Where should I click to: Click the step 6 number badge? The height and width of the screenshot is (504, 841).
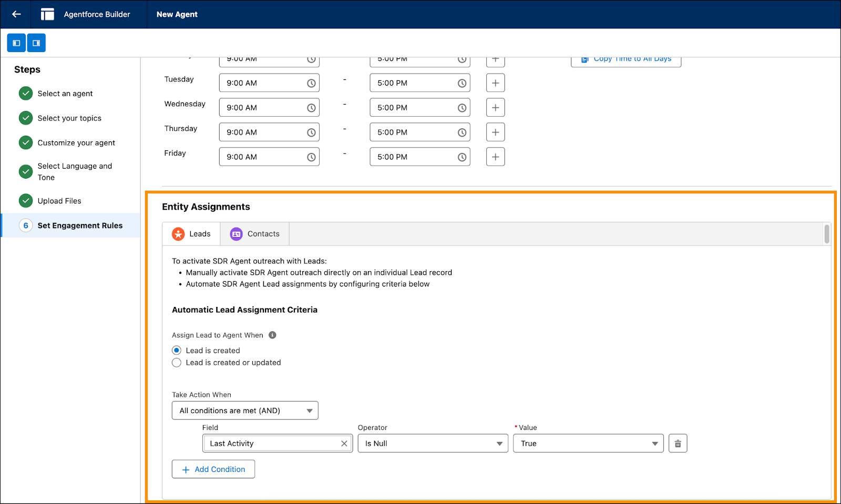coord(26,225)
